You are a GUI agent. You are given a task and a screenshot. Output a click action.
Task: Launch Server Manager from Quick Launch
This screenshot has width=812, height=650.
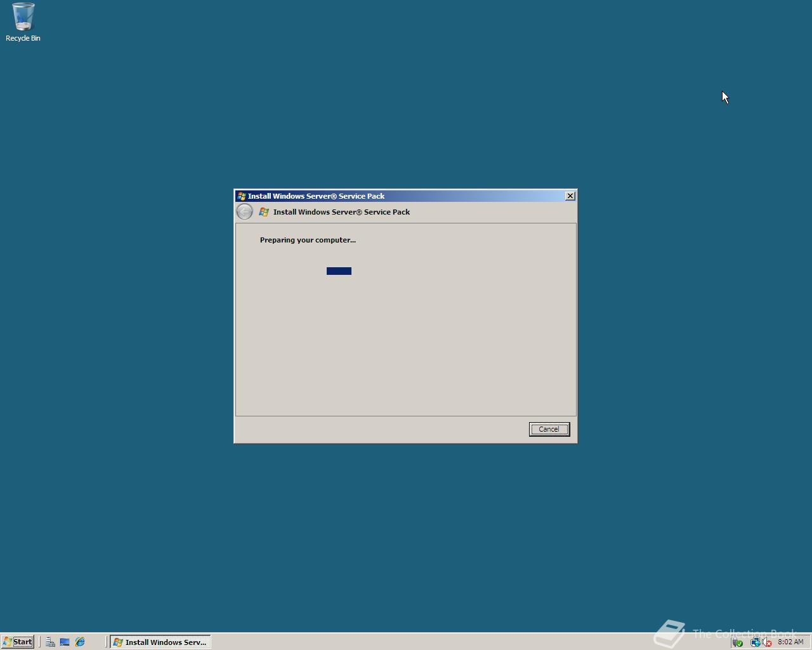click(x=50, y=642)
